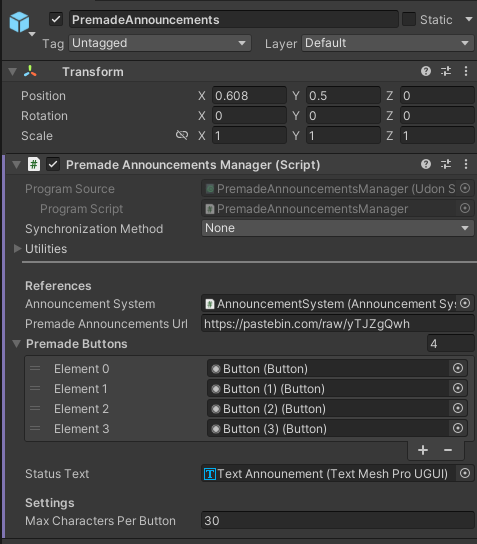Click the Transform axes icon
The height and width of the screenshot is (544, 477).
click(x=31, y=71)
